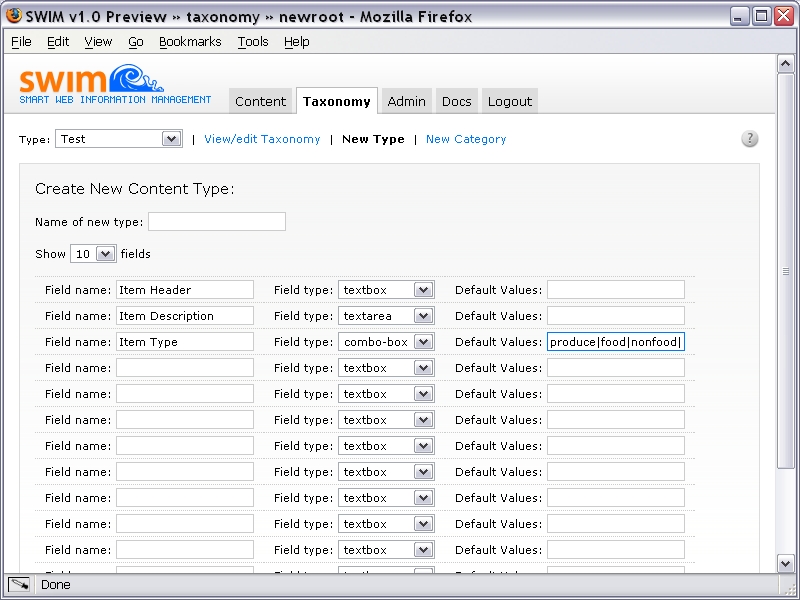Click the Item Description field name box
Image resolution: width=800 pixels, height=600 pixels.
tap(185, 316)
